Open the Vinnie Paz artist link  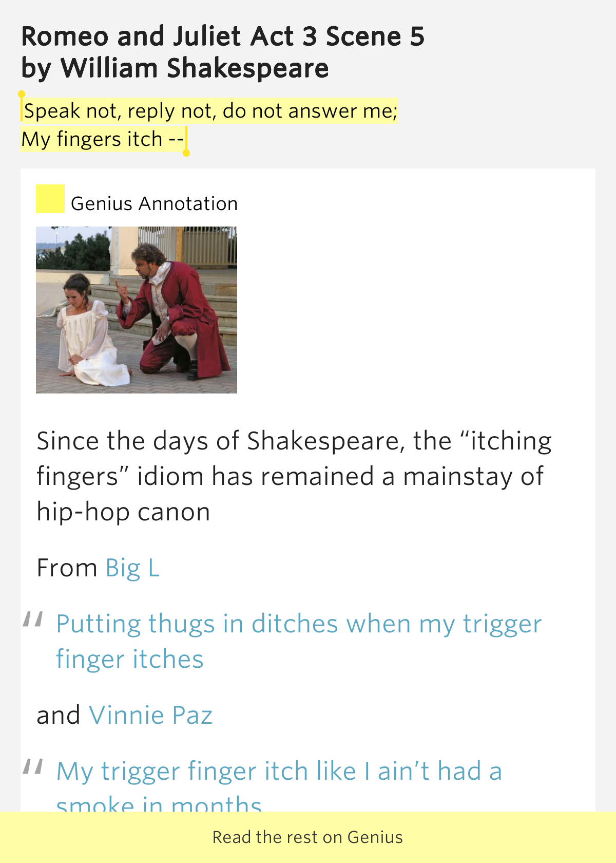coord(150,715)
